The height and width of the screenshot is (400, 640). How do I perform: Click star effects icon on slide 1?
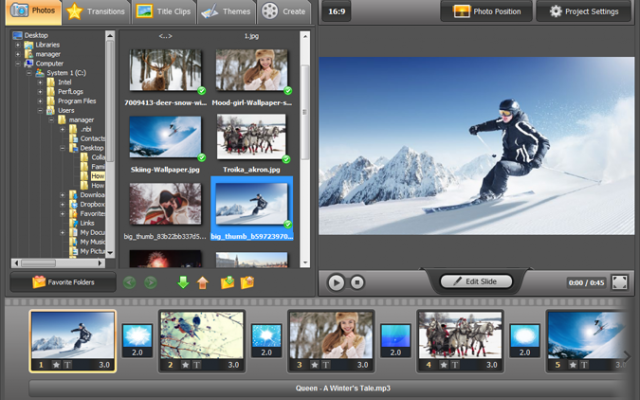[56, 365]
